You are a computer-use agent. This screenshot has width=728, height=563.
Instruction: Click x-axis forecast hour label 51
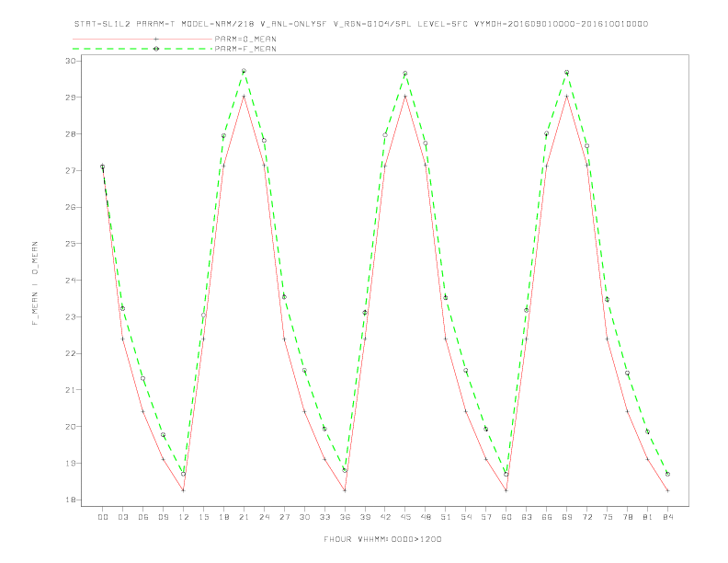coord(446,517)
